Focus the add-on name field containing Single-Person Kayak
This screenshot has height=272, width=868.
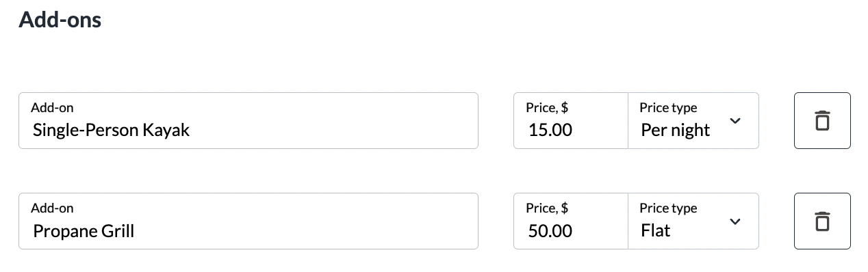[248, 120]
